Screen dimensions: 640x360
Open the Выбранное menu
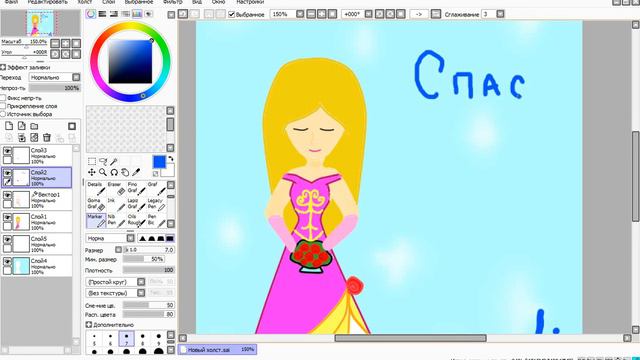(139, 2)
